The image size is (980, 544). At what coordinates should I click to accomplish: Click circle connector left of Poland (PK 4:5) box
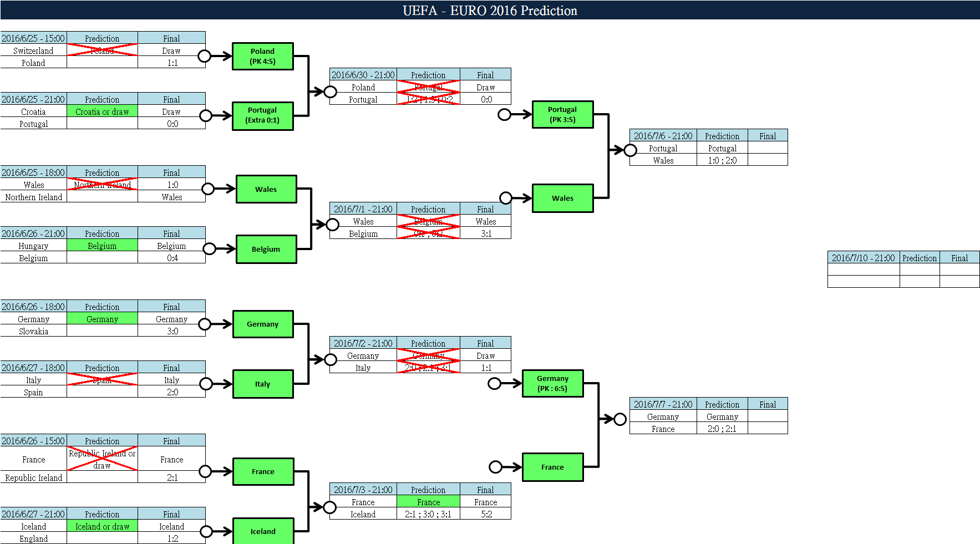[205, 56]
